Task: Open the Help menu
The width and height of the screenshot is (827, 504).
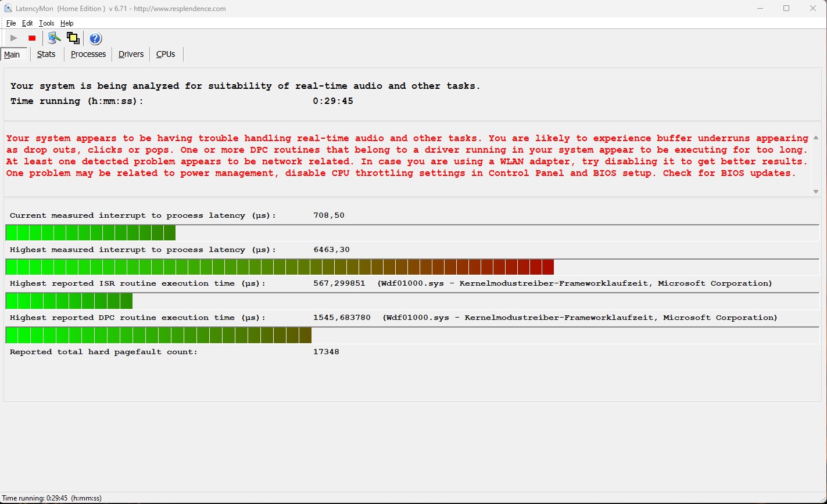Action: pos(67,23)
